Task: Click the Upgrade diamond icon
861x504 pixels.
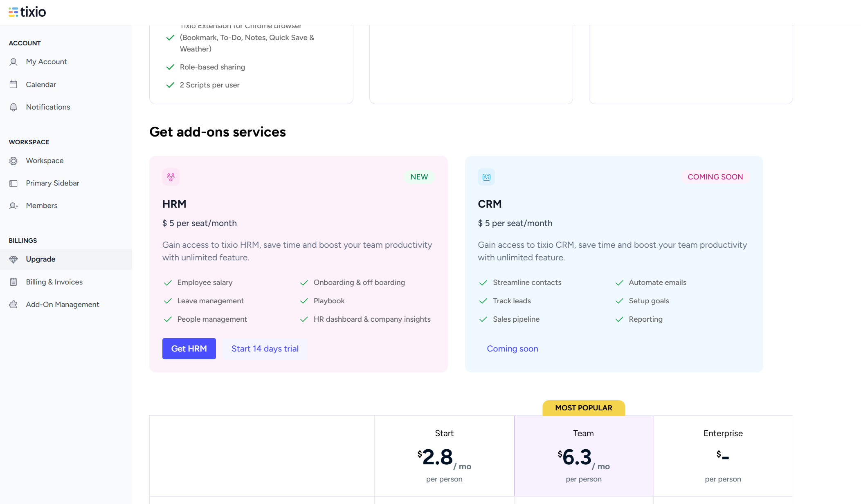Action: (x=13, y=260)
